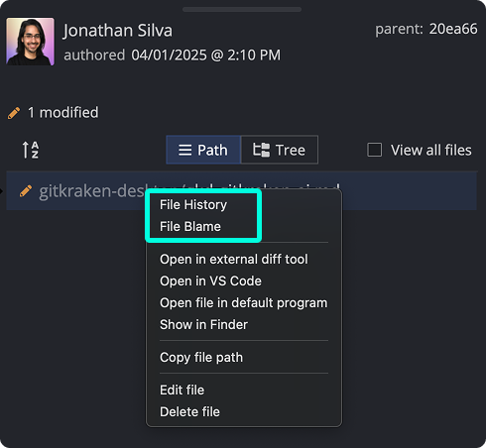Viewport: 486px width, 448px height.
Task: Choose Edit file from the menu
Action: [x=182, y=391]
